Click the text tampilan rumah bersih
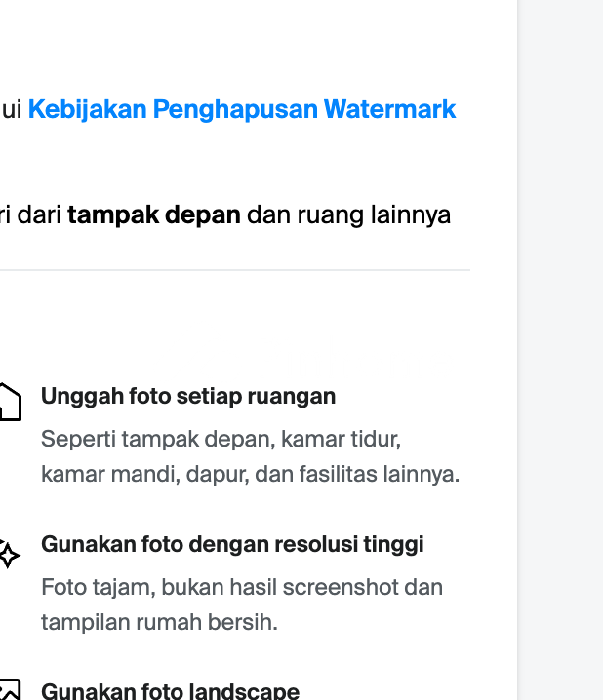 (x=159, y=622)
